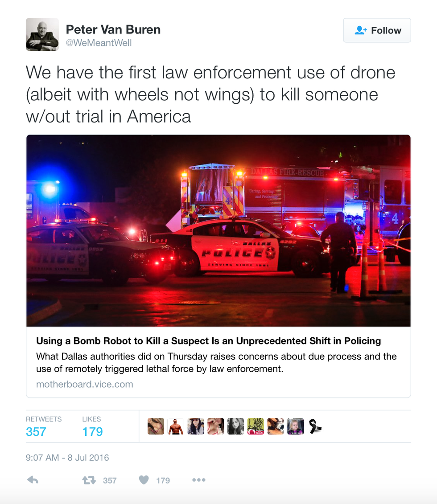The image size is (437, 504).
Task: Like the tweet with the heart icon
Action: point(144,480)
